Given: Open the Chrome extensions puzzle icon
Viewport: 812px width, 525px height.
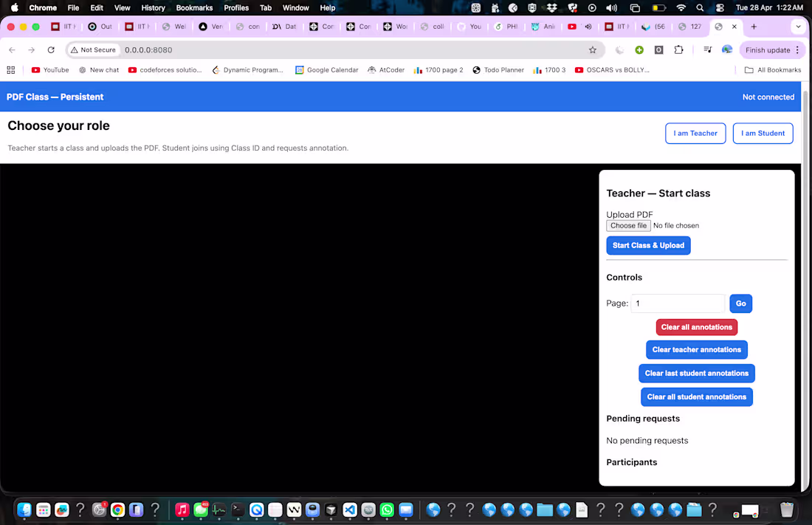Looking at the screenshot, I should click(678, 49).
